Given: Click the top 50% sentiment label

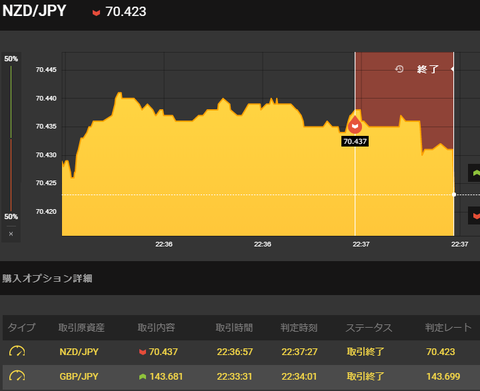Looking at the screenshot, I should (11, 59).
